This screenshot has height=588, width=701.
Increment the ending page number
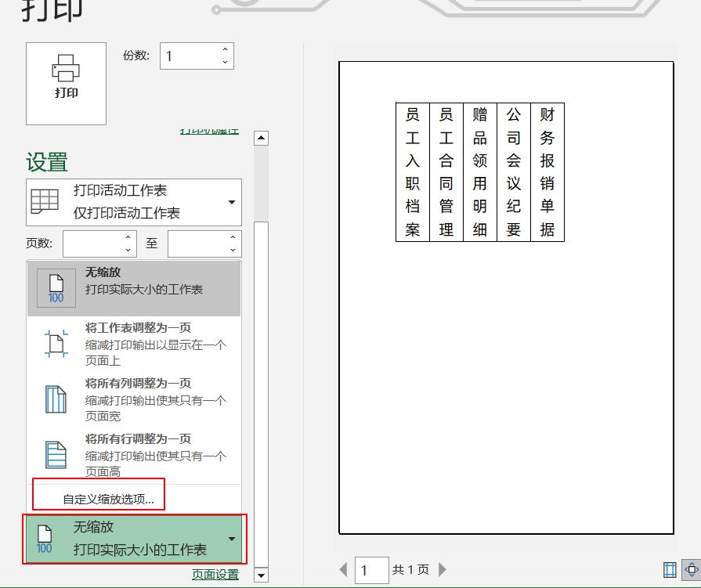coord(233,237)
